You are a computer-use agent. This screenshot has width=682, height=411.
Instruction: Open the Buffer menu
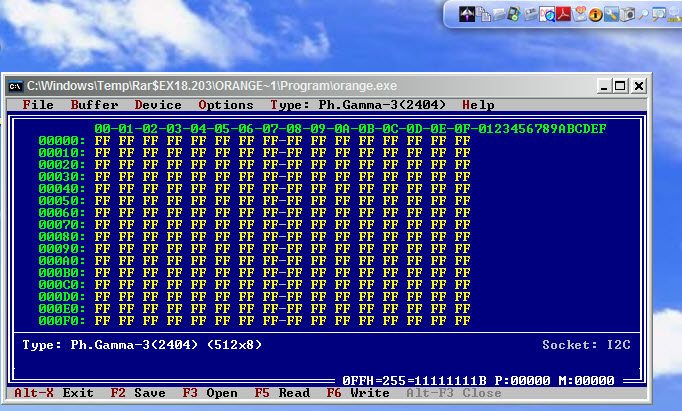click(x=94, y=105)
